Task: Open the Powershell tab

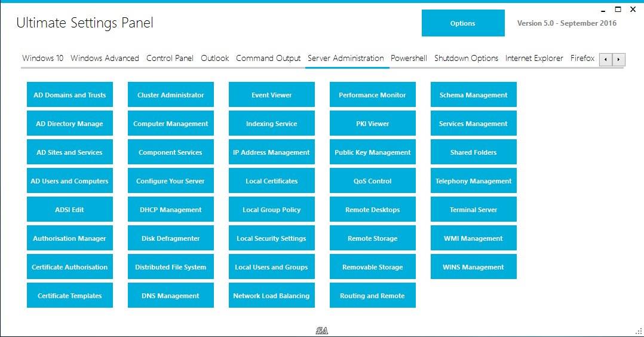Action: pos(409,59)
